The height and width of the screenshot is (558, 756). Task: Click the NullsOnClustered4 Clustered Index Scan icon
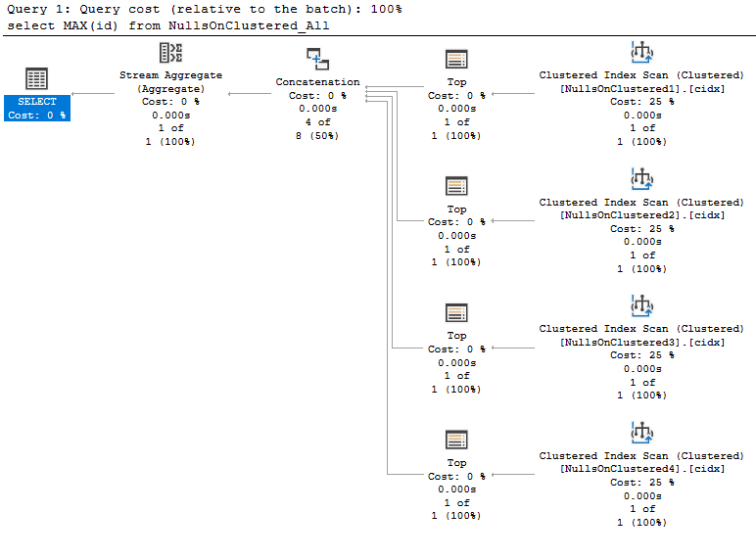point(641,433)
